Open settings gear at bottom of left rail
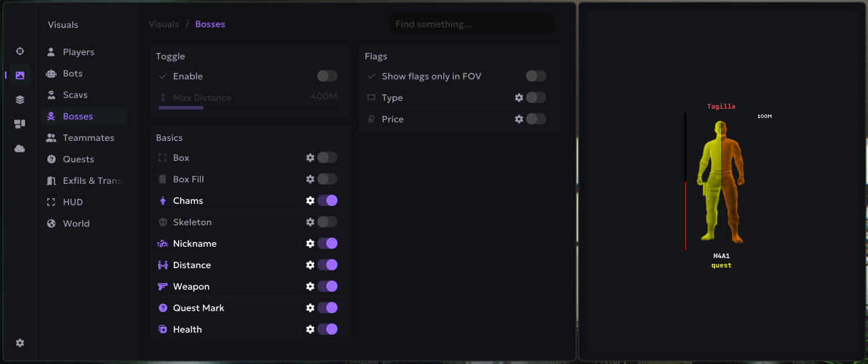The height and width of the screenshot is (364, 868). click(20, 343)
